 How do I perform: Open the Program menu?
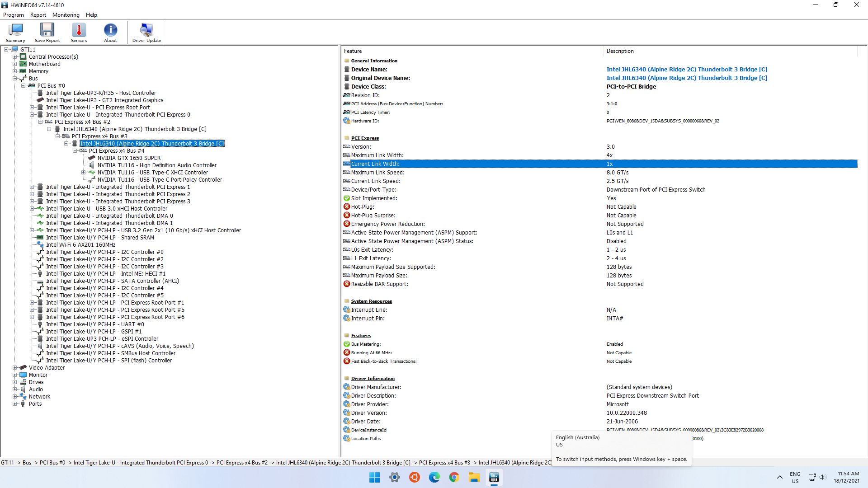[x=14, y=15]
